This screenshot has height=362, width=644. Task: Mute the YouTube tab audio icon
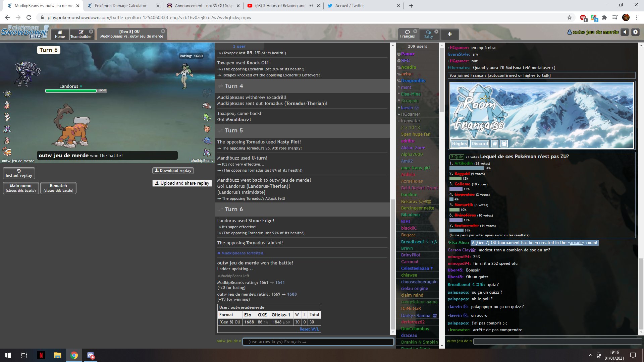click(x=311, y=6)
